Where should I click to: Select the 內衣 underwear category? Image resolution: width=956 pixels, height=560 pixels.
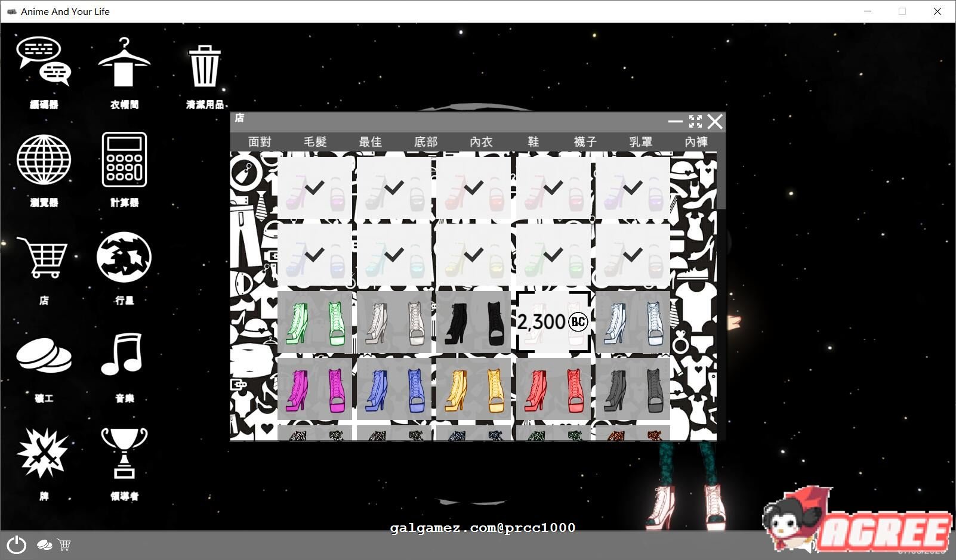pyautogui.click(x=480, y=141)
